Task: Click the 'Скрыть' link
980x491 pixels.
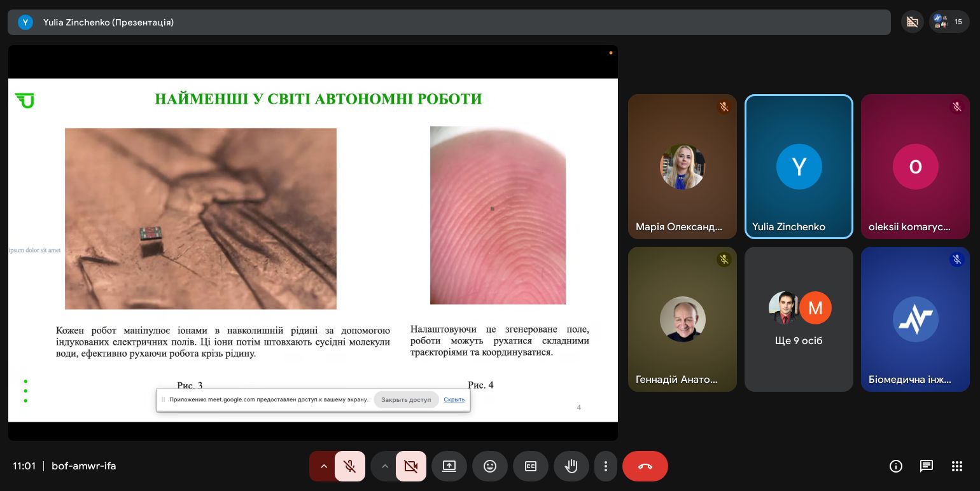Action: (454, 399)
